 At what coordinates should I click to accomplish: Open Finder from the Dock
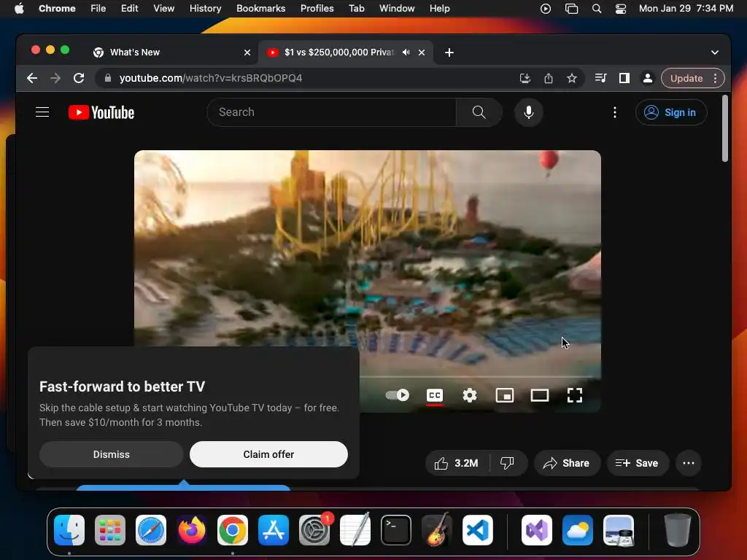tap(69, 530)
